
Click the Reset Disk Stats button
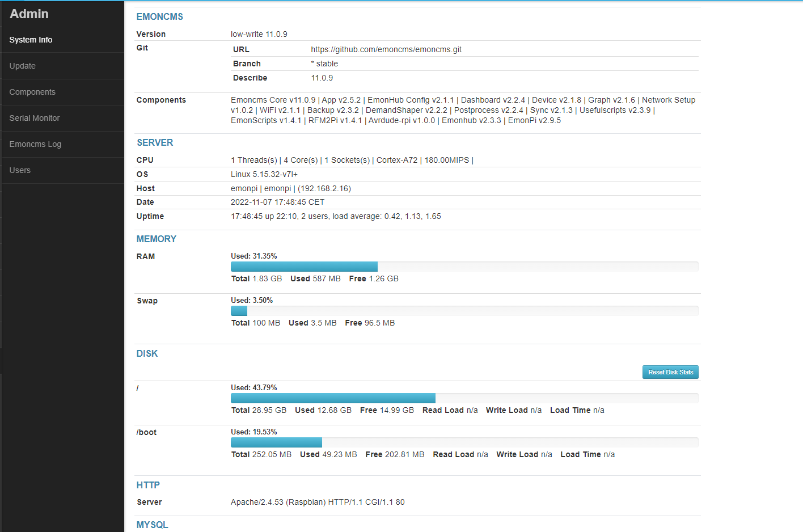click(x=670, y=372)
